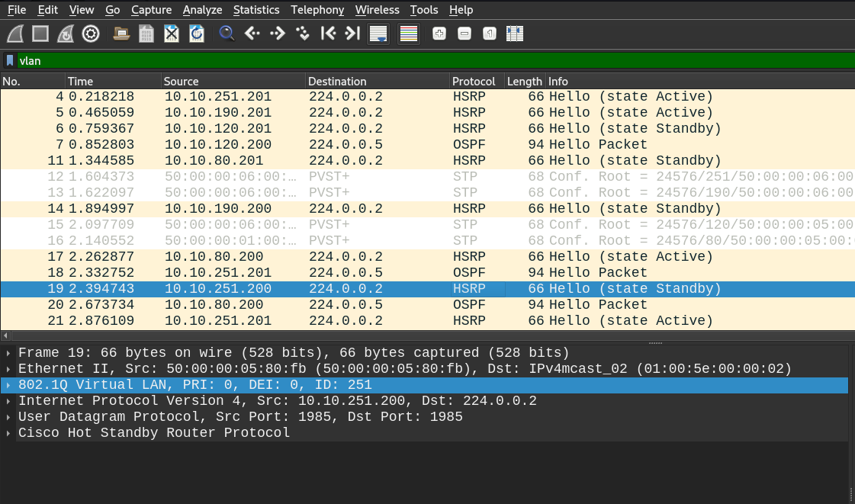The width and height of the screenshot is (855, 504).
Task: Zoom in packet text
Action: point(439,34)
